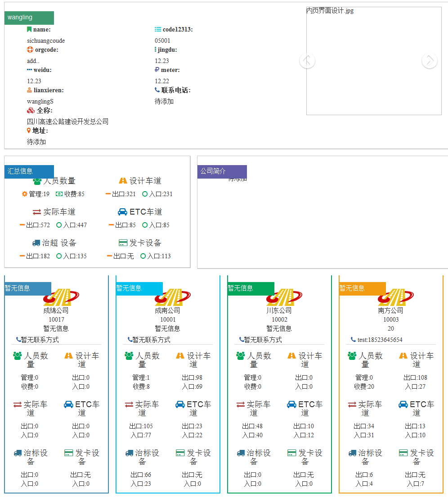Viewport: 448px width, 498px height.
Task: Open the 成南公司 company name link
Action: pyautogui.click(x=168, y=310)
